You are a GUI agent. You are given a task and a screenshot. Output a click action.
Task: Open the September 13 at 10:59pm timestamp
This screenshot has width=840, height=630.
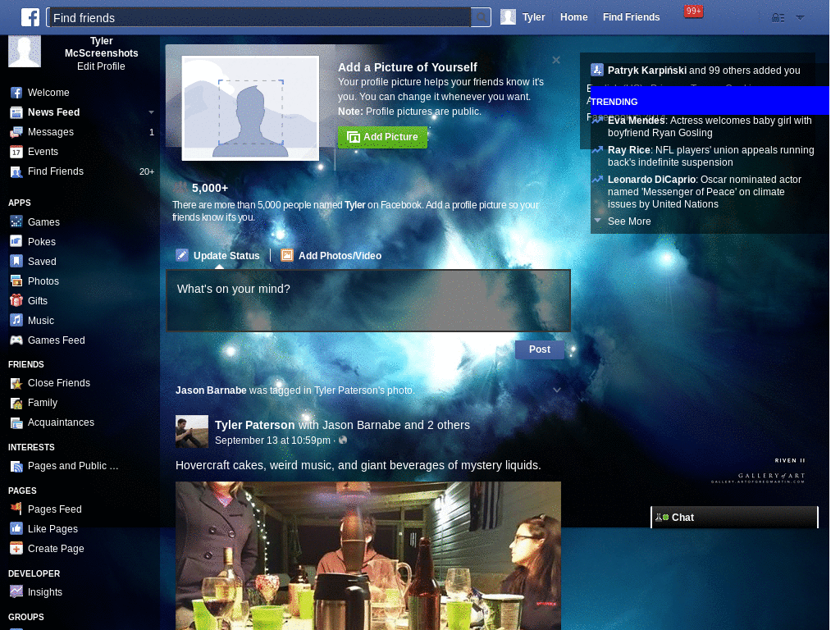click(272, 441)
